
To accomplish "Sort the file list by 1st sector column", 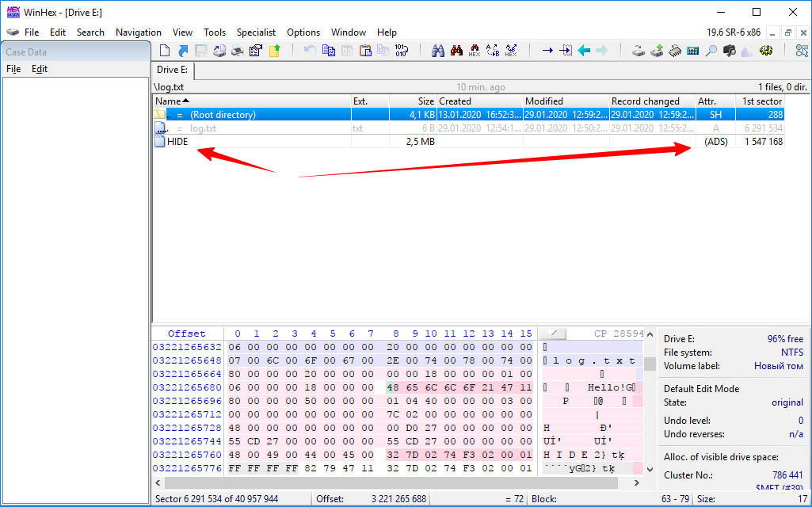I will click(x=761, y=101).
